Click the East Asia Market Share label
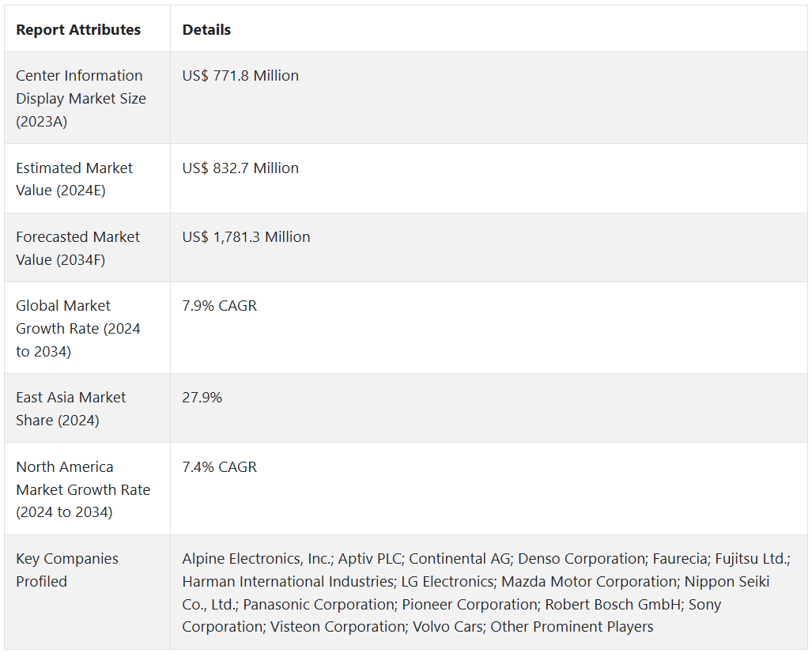 70,409
